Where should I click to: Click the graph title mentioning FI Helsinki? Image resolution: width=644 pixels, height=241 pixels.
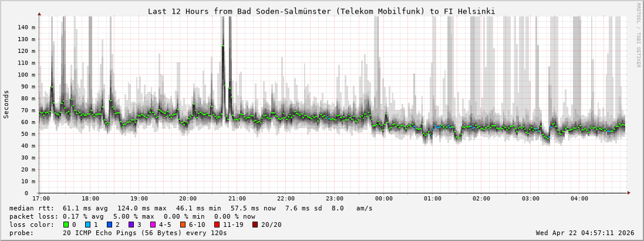tap(321, 11)
